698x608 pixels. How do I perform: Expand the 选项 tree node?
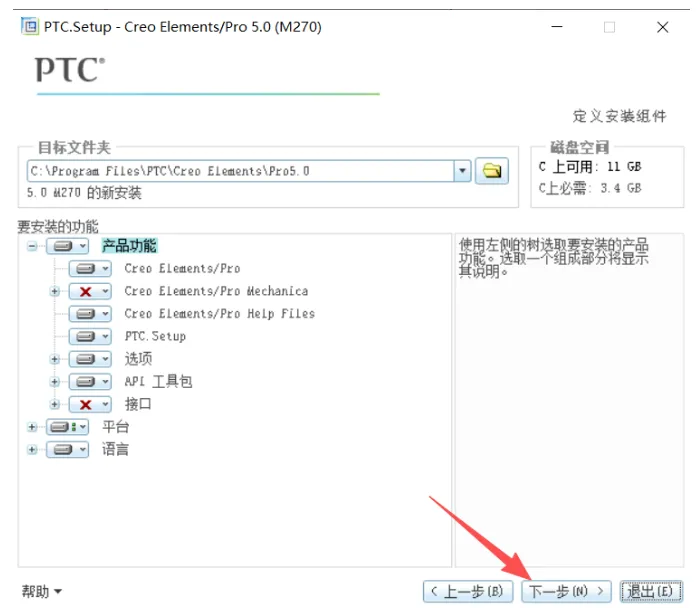tap(55, 359)
